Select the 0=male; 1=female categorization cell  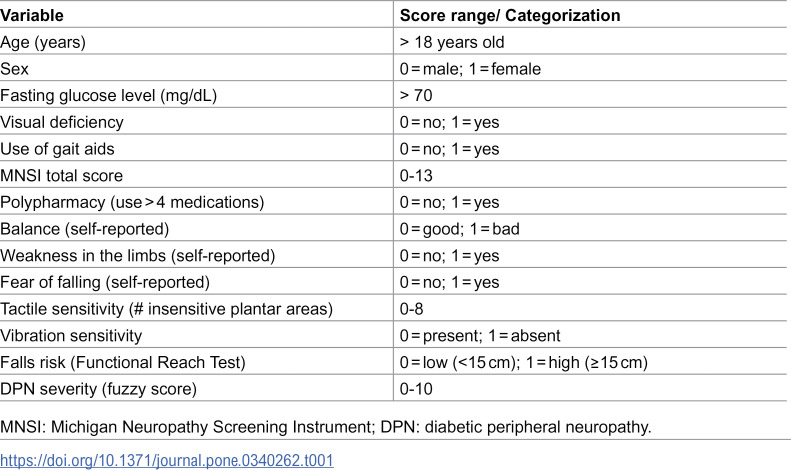(x=470, y=69)
